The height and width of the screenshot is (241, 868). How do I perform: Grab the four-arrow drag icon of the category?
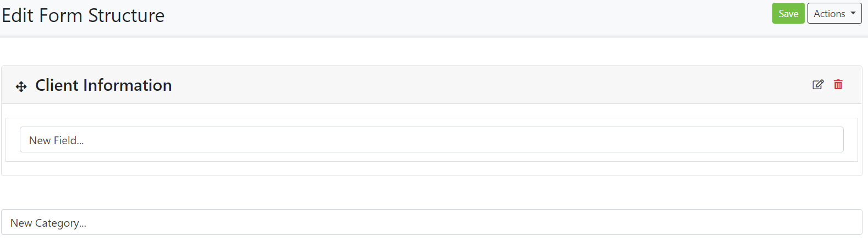coord(21,86)
